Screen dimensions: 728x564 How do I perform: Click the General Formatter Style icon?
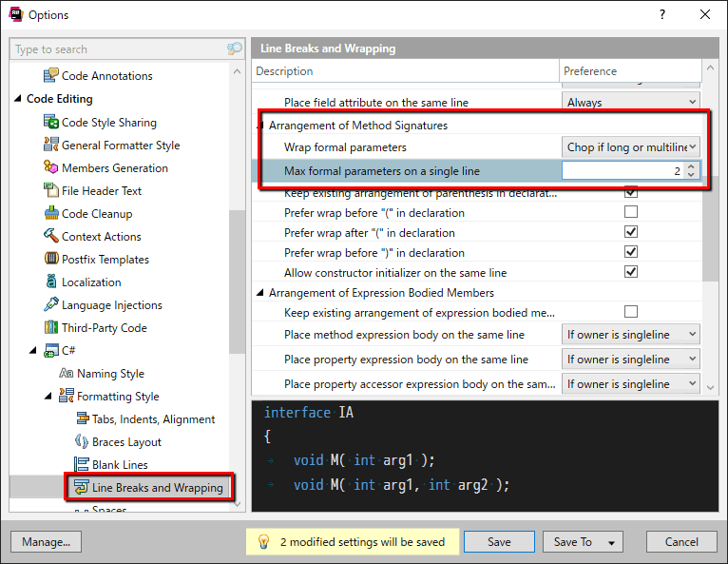(x=50, y=145)
